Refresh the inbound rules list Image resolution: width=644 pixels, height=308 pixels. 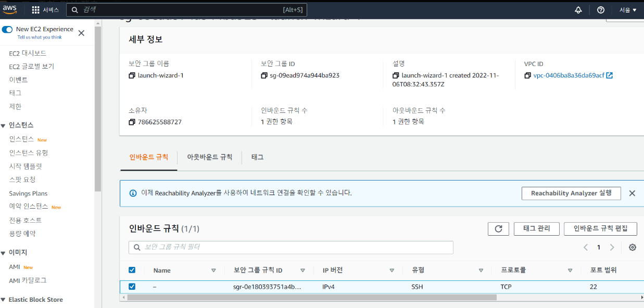point(498,229)
